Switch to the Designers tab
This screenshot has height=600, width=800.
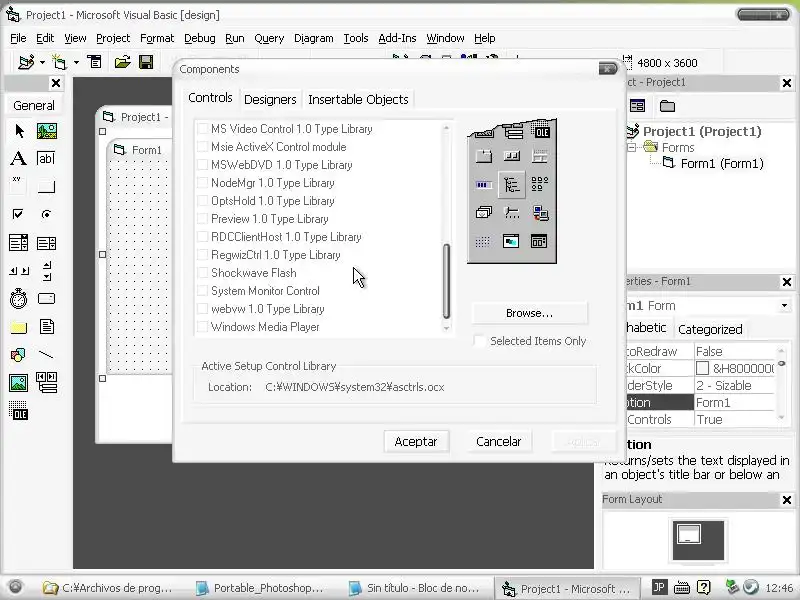[x=270, y=99]
